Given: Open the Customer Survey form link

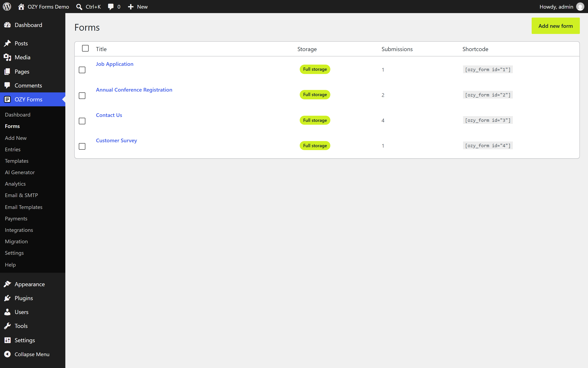Looking at the screenshot, I should point(116,140).
